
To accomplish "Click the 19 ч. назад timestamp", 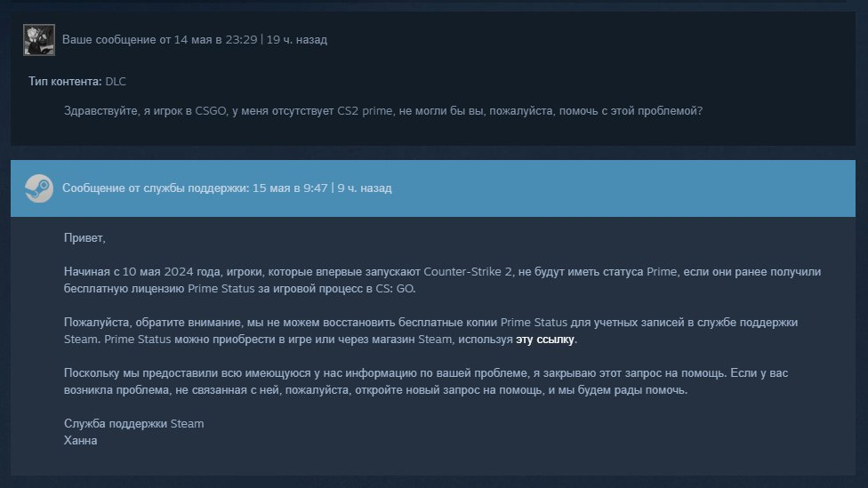I will pos(297,40).
